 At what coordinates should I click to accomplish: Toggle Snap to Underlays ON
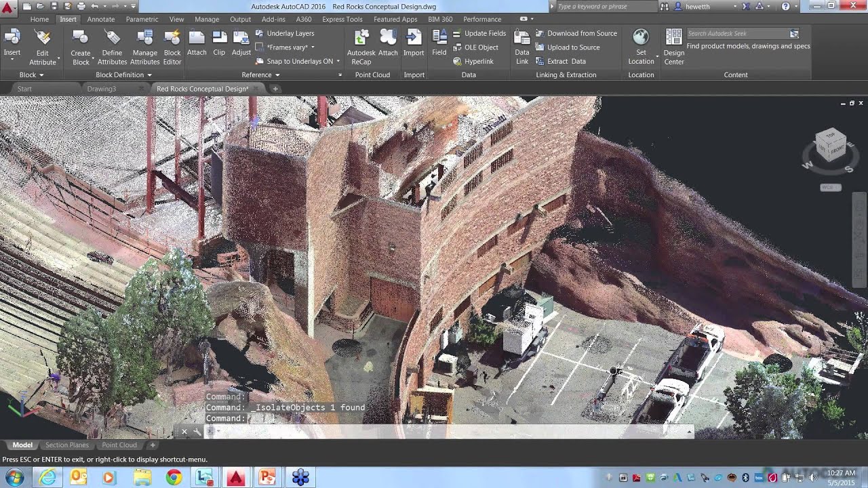(300, 61)
